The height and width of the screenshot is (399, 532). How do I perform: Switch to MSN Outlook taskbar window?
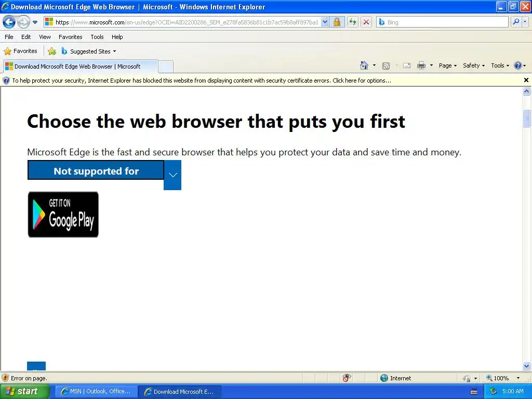click(96, 392)
